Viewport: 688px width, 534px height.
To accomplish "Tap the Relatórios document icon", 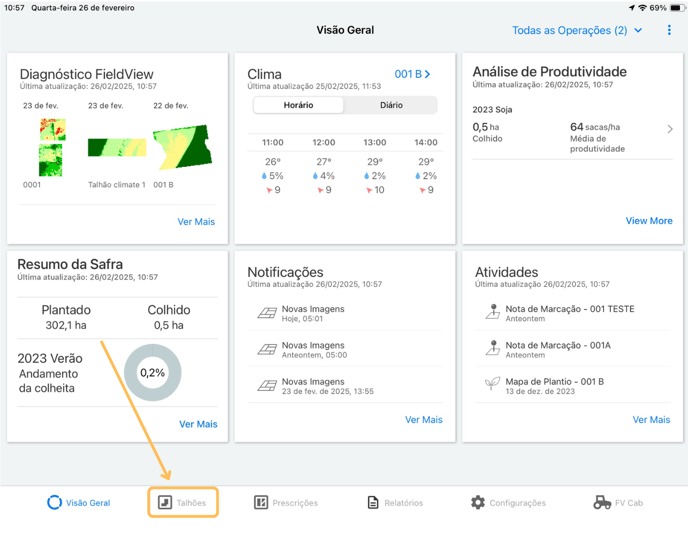I will point(373,502).
